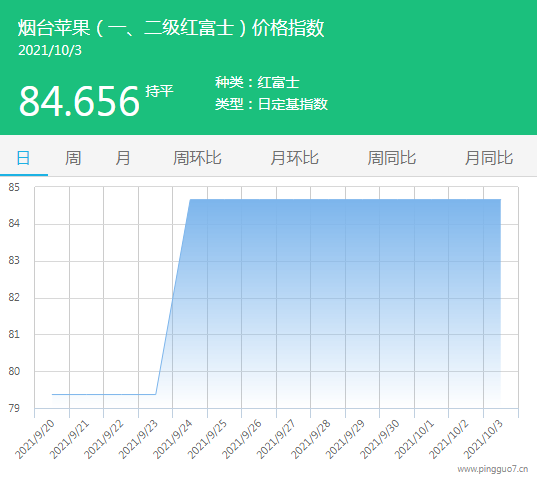Screen dimensions: 537x481
Task: Click the 持平 status label
Action: click(x=160, y=91)
